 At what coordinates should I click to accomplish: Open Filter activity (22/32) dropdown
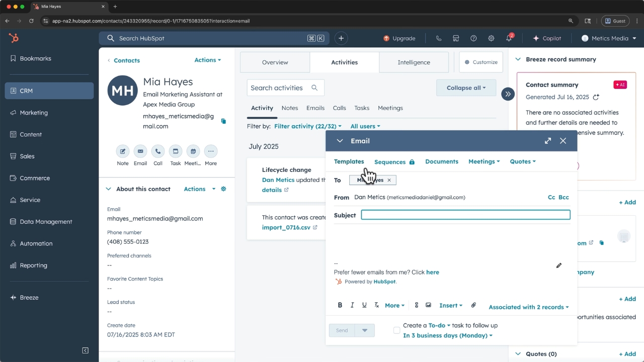pos(308,126)
